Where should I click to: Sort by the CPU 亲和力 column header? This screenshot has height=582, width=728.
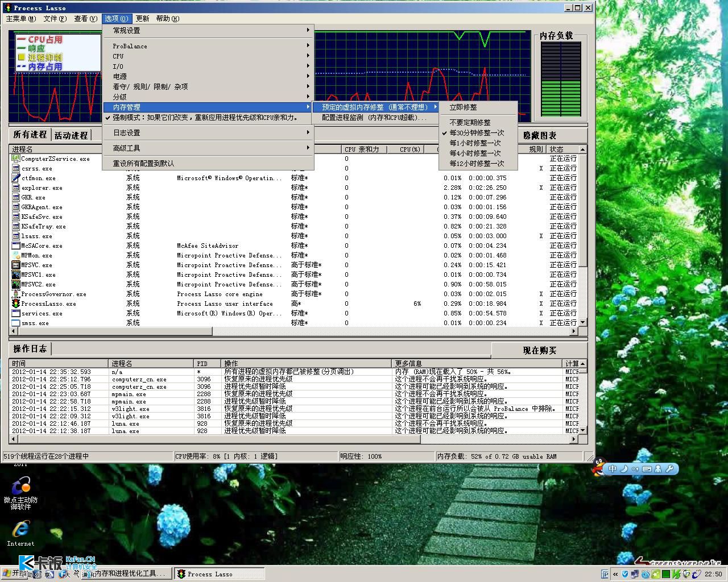[x=364, y=149]
